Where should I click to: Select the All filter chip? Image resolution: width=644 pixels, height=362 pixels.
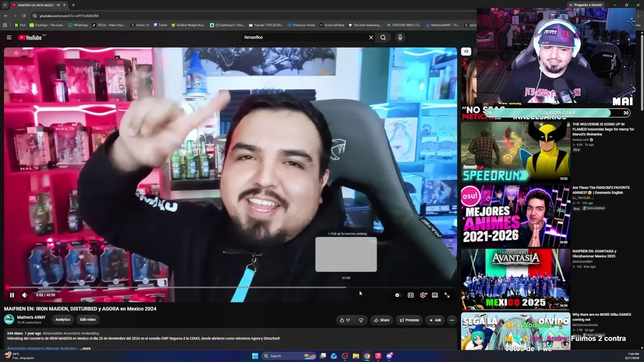(466, 51)
